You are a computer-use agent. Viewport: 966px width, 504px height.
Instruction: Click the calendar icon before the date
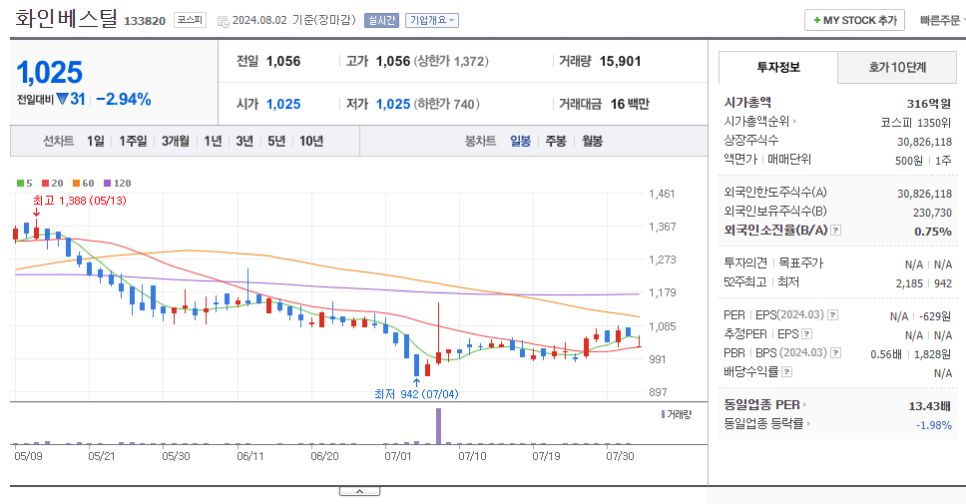(x=223, y=21)
